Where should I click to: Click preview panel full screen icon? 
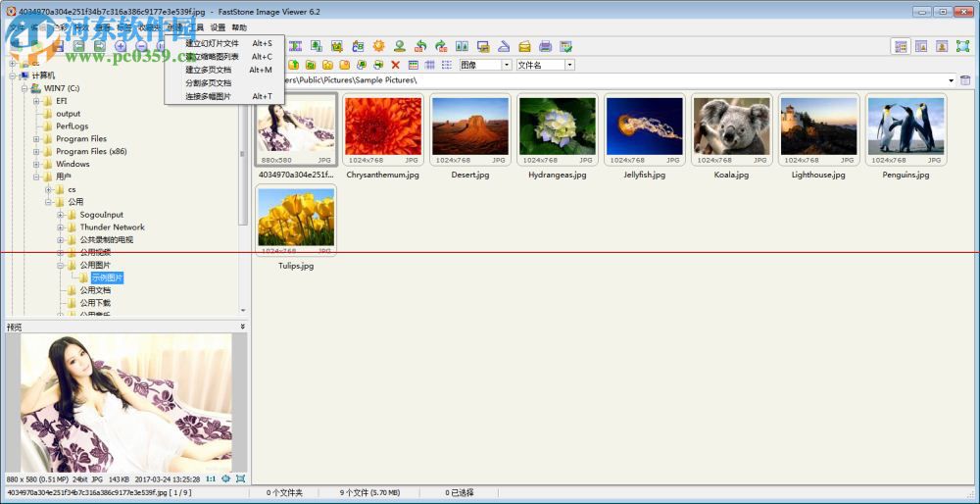pos(241,479)
